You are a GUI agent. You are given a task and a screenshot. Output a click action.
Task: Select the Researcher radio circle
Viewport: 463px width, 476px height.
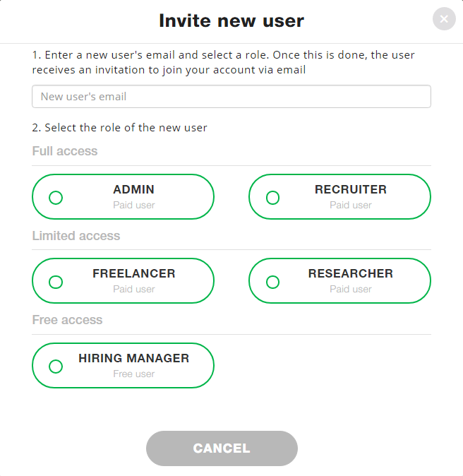tap(272, 282)
